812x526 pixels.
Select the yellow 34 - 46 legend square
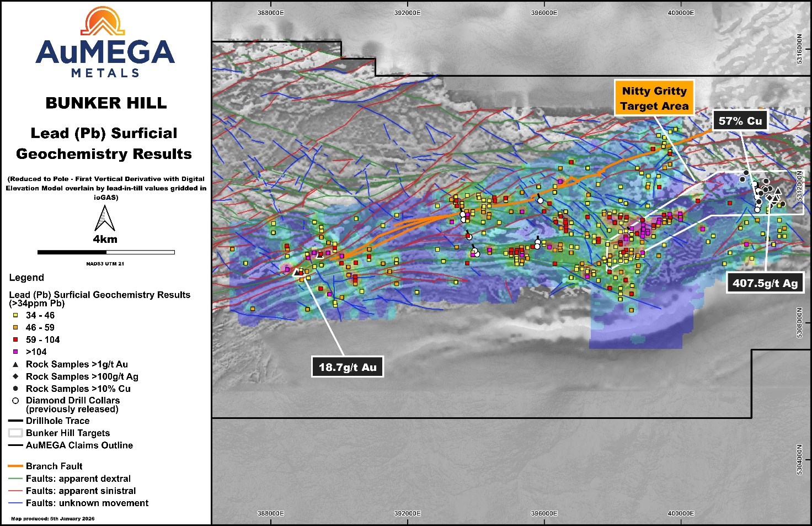[x=15, y=316]
